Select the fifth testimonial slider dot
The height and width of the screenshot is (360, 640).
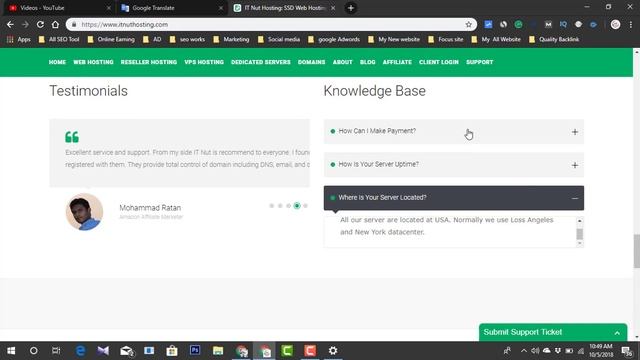305,206
